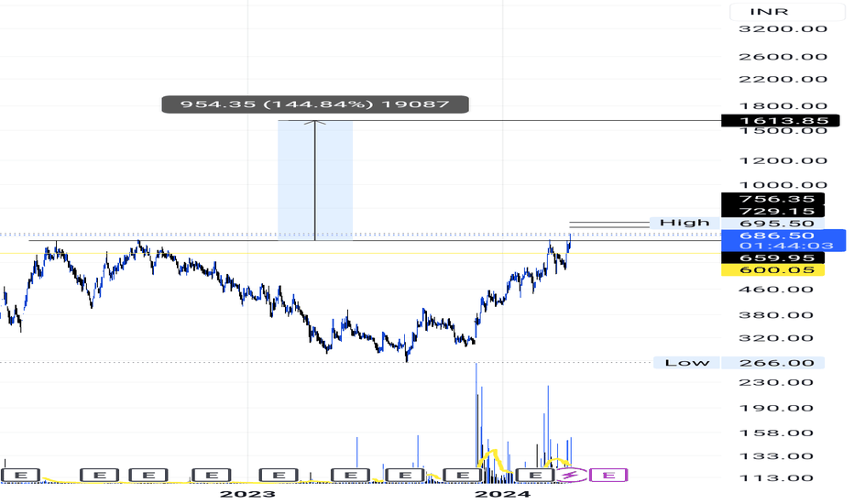Select the measurement arrow's vertical line

point(315,181)
